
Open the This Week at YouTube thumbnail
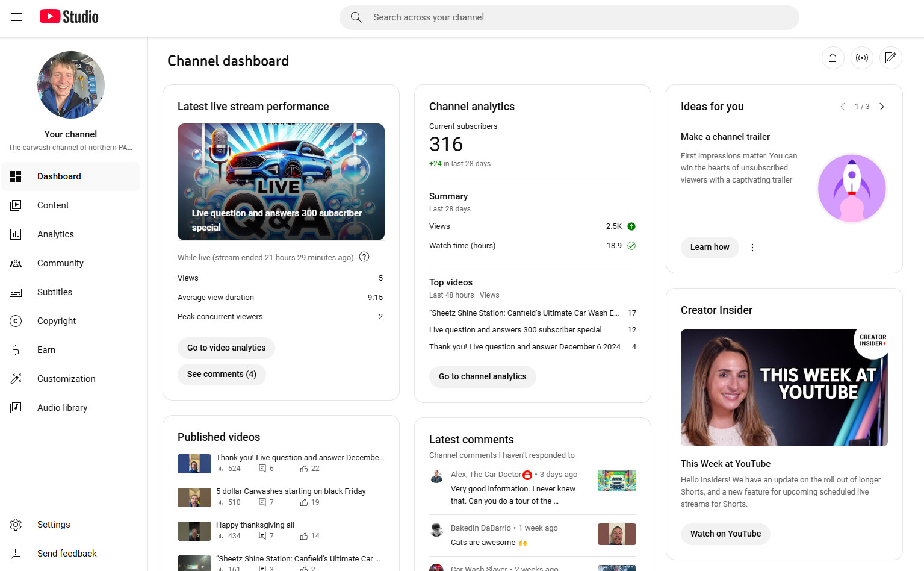784,388
